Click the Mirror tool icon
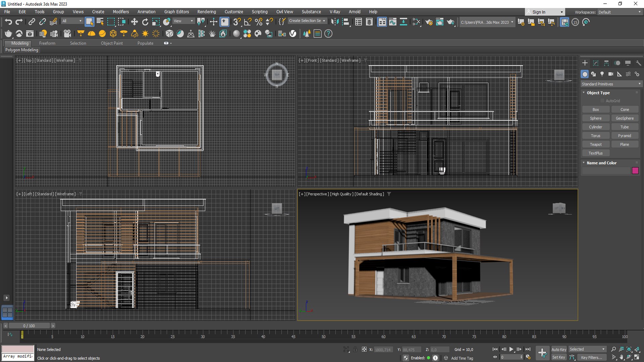 click(335, 22)
